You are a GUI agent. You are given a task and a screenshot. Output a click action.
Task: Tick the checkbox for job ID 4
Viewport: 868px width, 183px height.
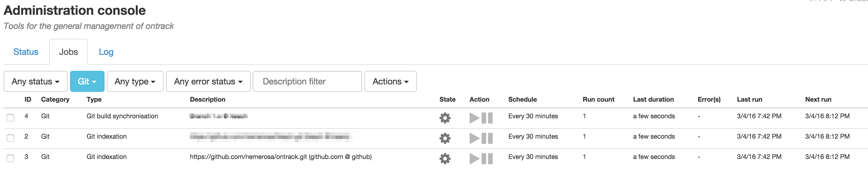click(10, 117)
